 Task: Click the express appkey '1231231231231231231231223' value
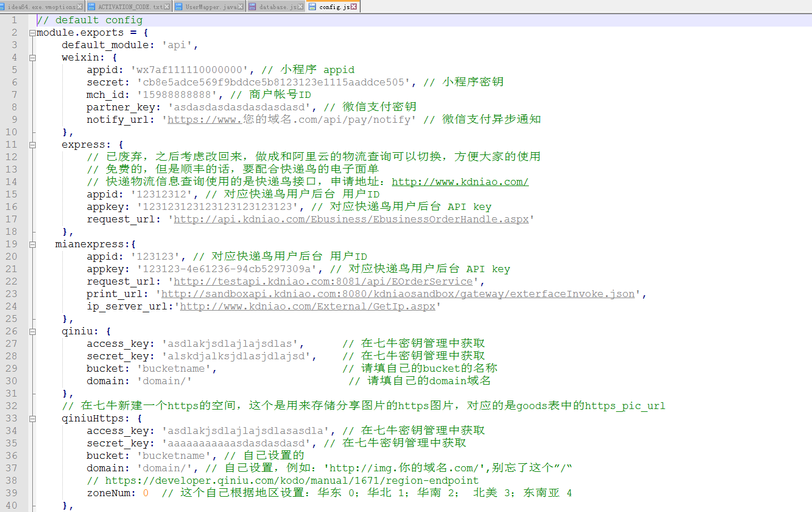(x=217, y=206)
